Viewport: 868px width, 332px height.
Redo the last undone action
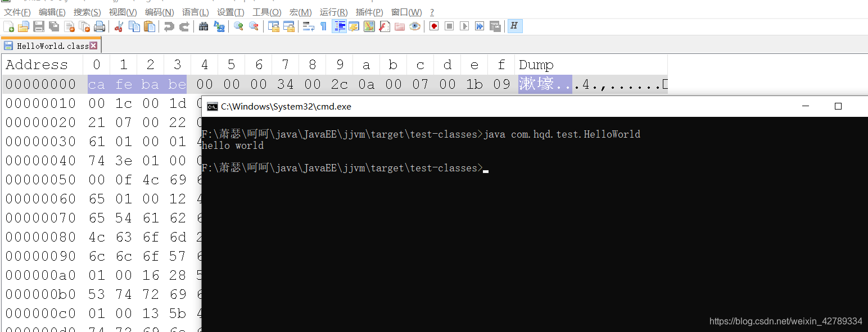click(184, 26)
